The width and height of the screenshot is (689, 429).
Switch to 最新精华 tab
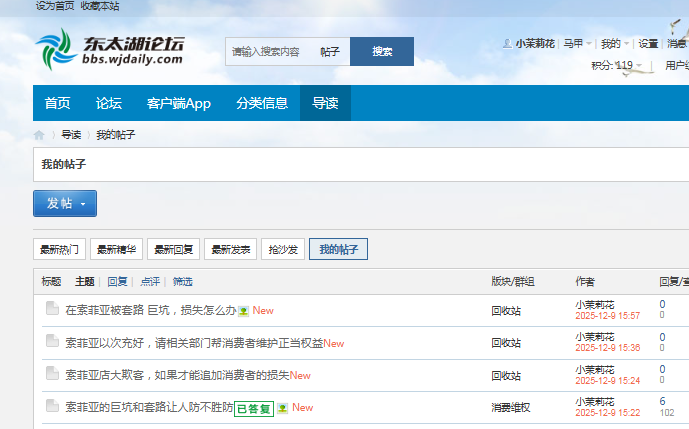coord(116,249)
